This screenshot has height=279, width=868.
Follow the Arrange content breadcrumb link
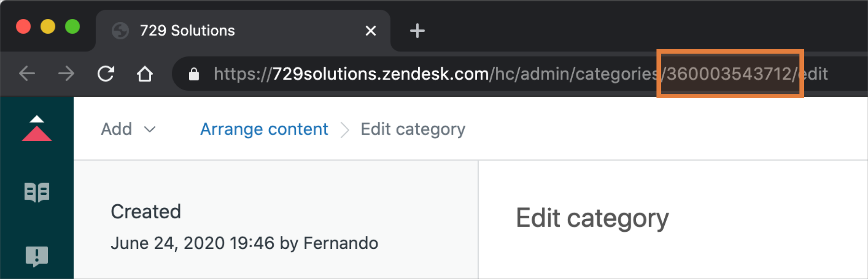(264, 129)
